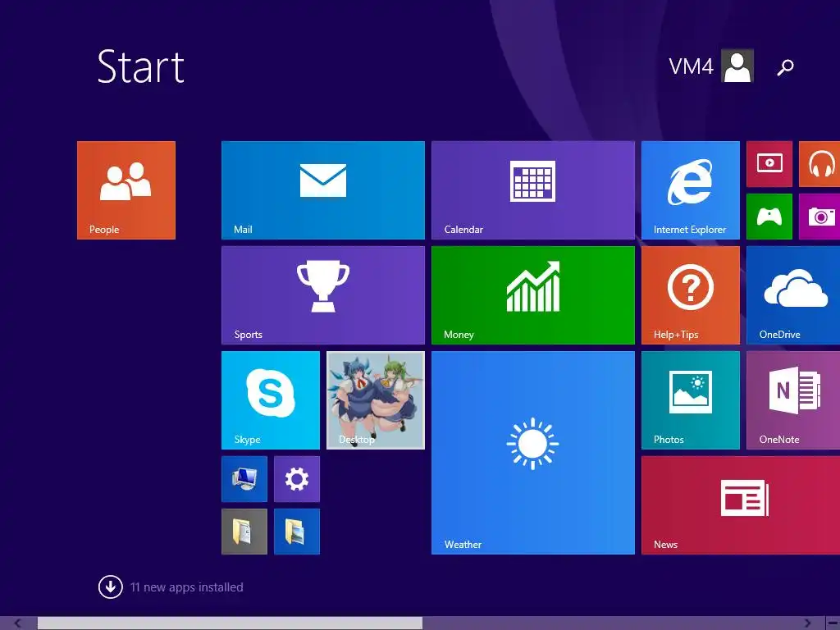Viewport: 840px width, 630px height.
Task: Open the Weather tile
Action: tap(533, 453)
